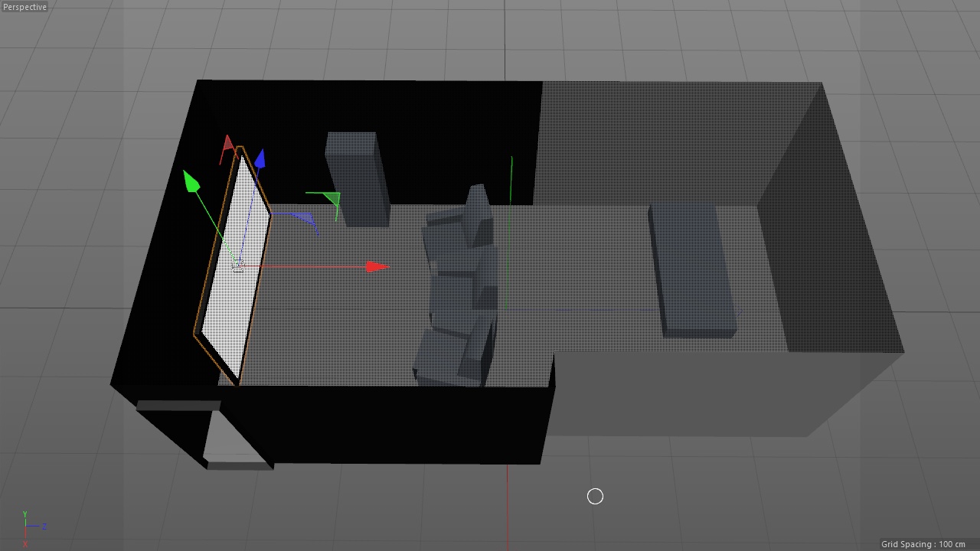The height and width of the screenshot is (551, 980).
Task: Click the gizmo origin where the axes meet
Action: (x=239, y=266)
